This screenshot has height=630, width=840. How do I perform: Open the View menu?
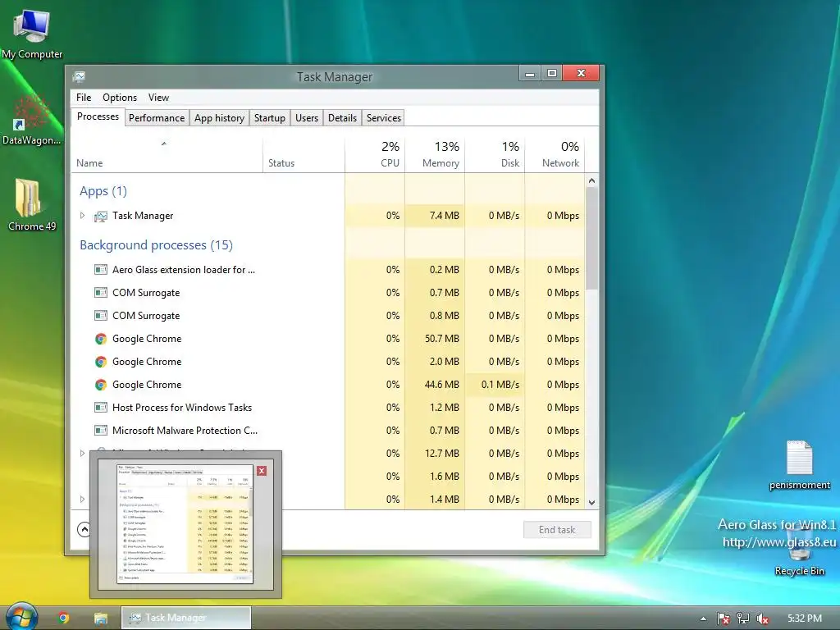coord(158,98)
